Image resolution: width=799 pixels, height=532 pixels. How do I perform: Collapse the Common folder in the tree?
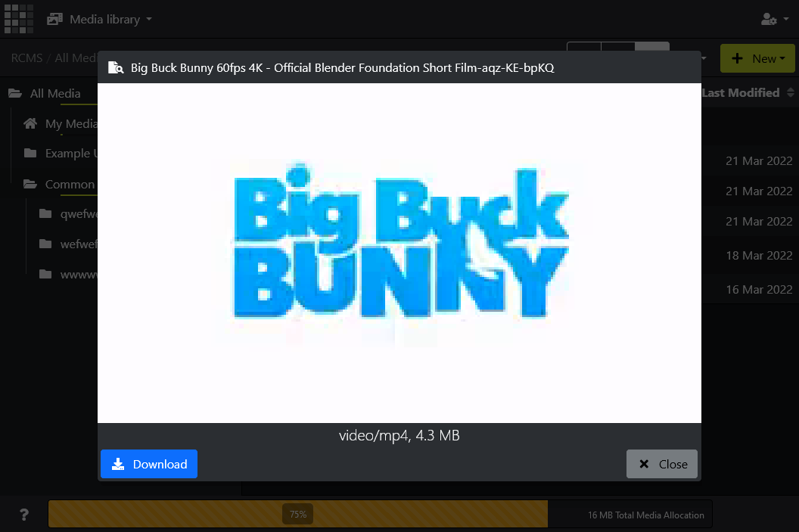[x=59, y=184]
